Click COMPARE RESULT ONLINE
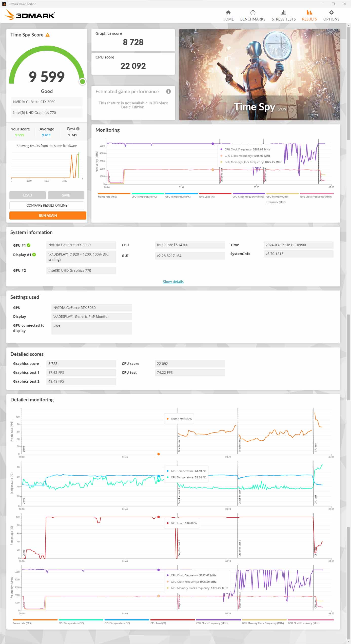 pos(47,205)
